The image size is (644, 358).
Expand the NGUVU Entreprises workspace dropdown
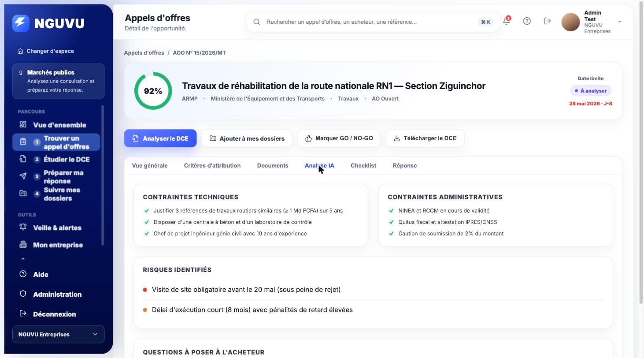point(59,334)
